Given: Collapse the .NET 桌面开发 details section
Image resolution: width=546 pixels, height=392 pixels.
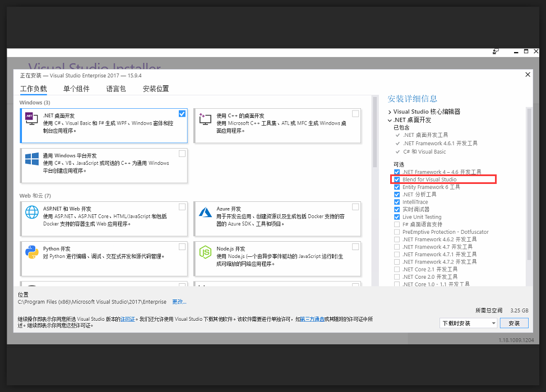Looking at the screenshot, I should tap(390, 120).
